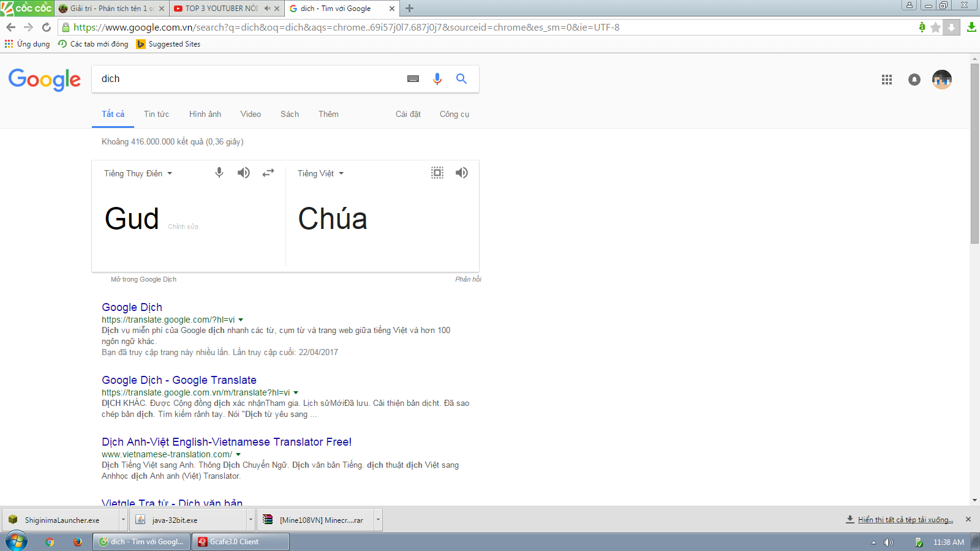Viewport: 980px width, 551px height.
Task: Go back with the browser back arrow
Action: (10, 28)
